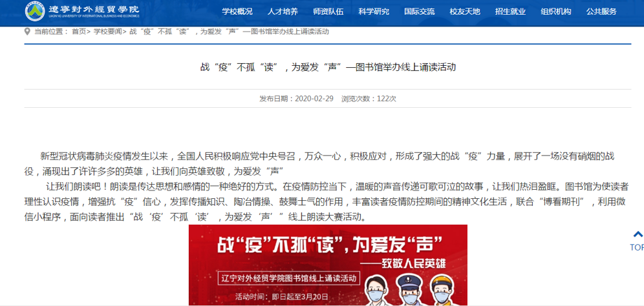Click the 浏览次数 122次 view counter

point(369,99)
